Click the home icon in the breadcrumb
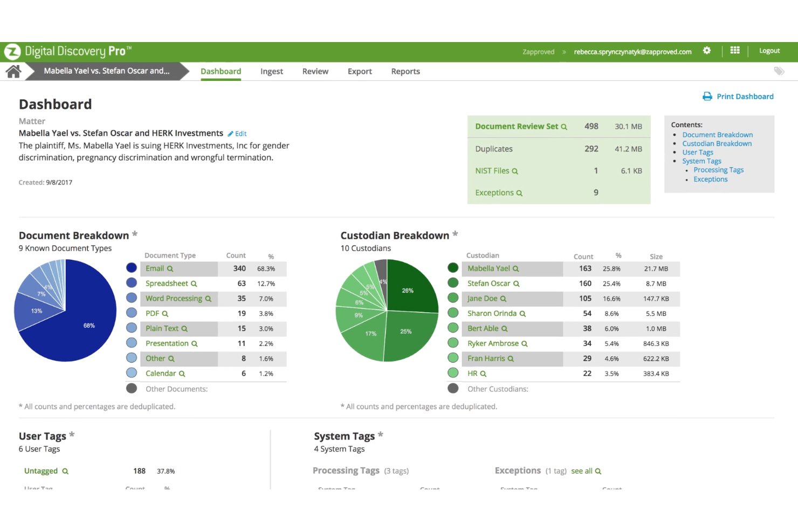Viewport: 798px width, 532px height. click(x=13, y=71)
